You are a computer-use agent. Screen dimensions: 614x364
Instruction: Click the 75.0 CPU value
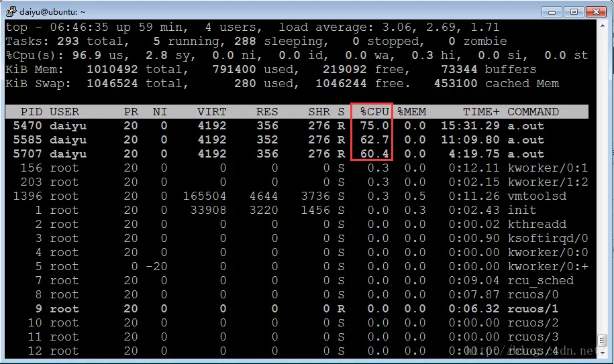pyautogui.click(x=374, y=126)
